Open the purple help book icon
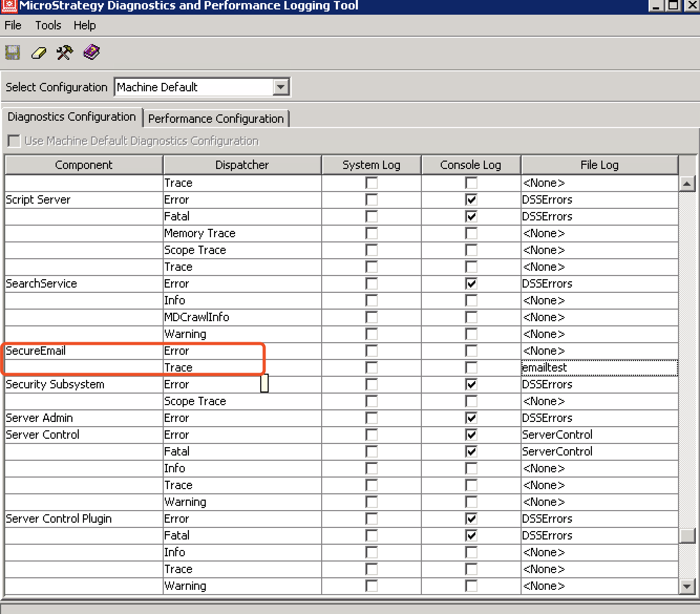The image size is (700, 614). (91, 52)
